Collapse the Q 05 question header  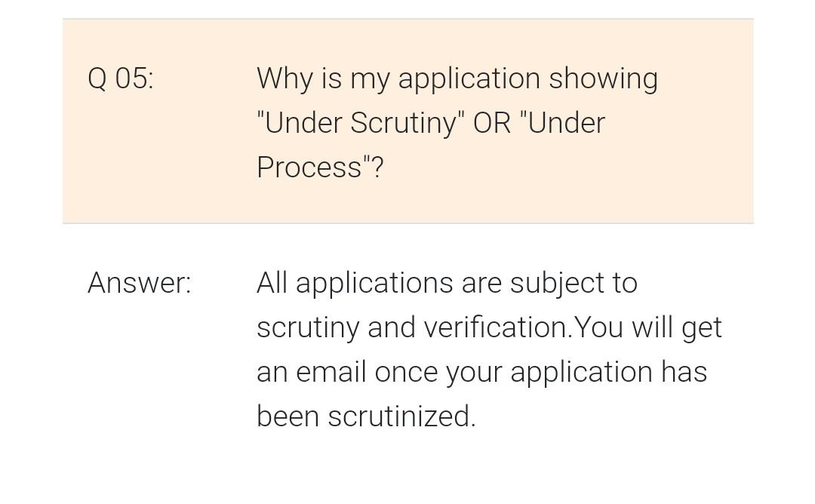(x=407, y=121)
